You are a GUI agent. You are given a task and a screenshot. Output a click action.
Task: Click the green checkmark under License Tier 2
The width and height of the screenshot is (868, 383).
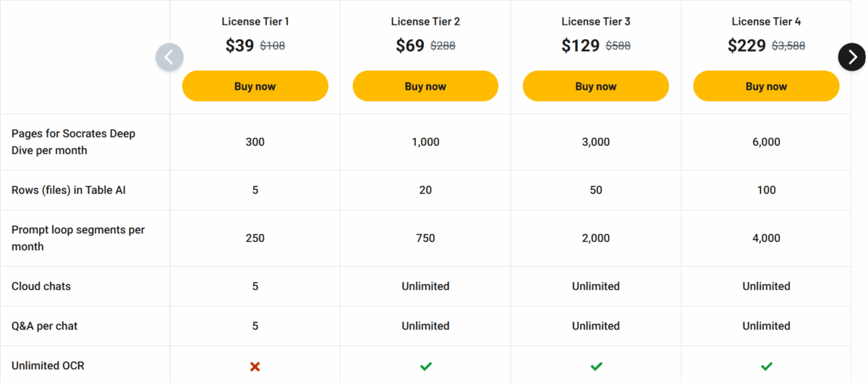[425, 366]
